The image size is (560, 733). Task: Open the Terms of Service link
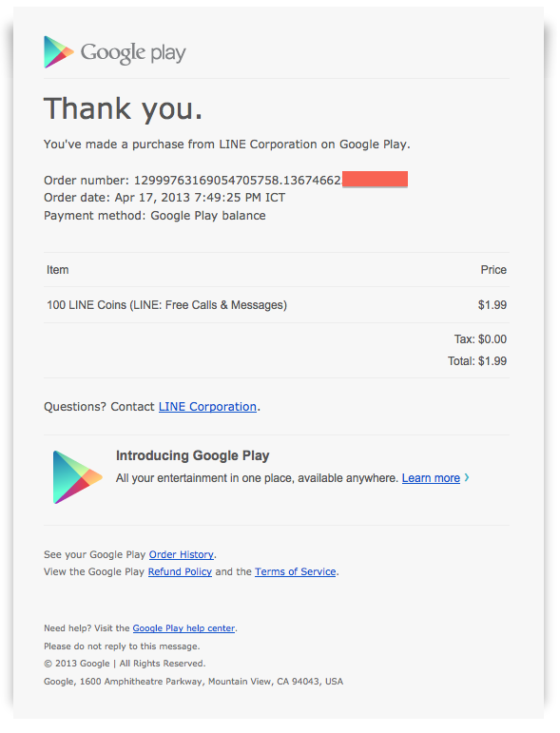click(296, 571)
